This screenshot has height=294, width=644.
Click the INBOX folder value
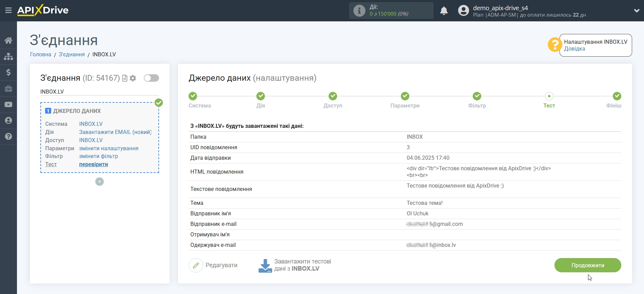click(415, 137)
